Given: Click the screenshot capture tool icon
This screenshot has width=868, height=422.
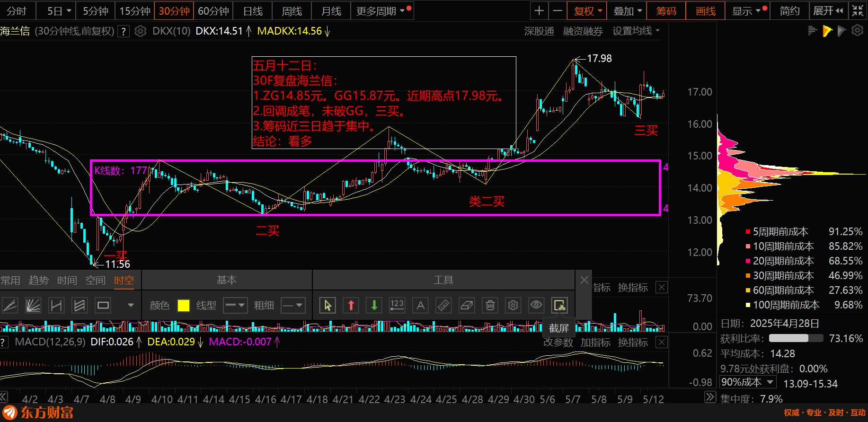Looking at the screenshot, I should coord(559,305).
